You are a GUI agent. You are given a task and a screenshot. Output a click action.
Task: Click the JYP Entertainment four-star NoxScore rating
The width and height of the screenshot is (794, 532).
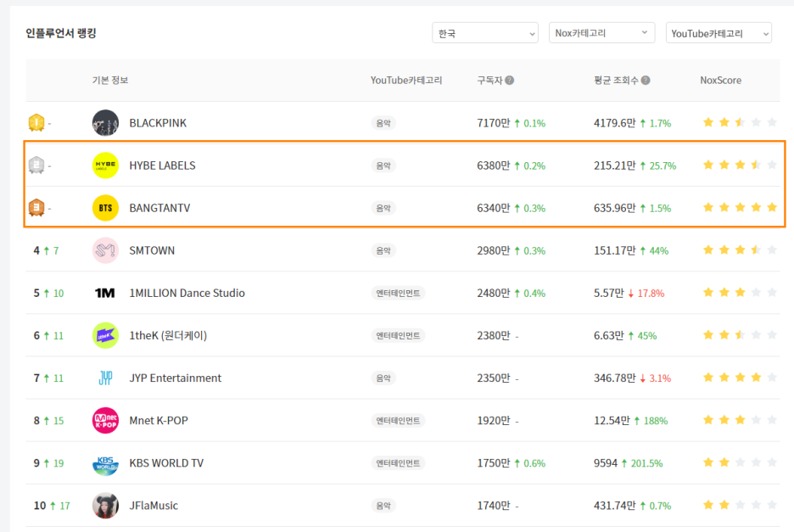[x=740, y=378]
